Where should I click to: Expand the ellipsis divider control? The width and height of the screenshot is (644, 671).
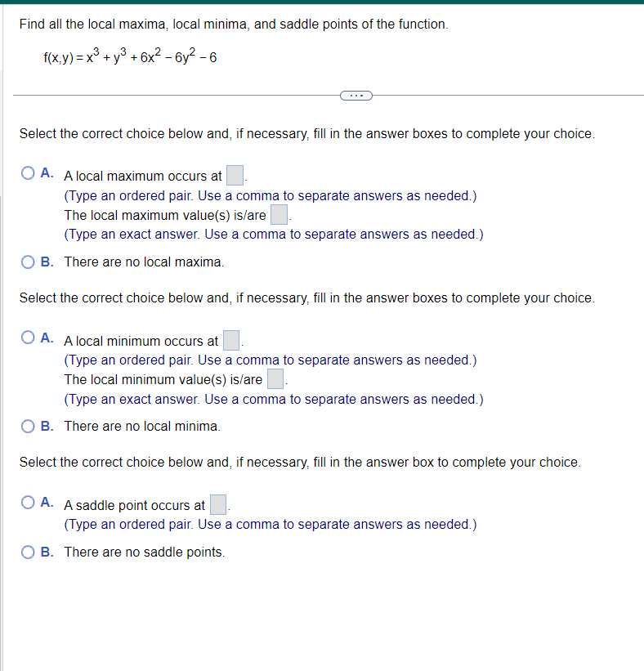coord(356,95)
